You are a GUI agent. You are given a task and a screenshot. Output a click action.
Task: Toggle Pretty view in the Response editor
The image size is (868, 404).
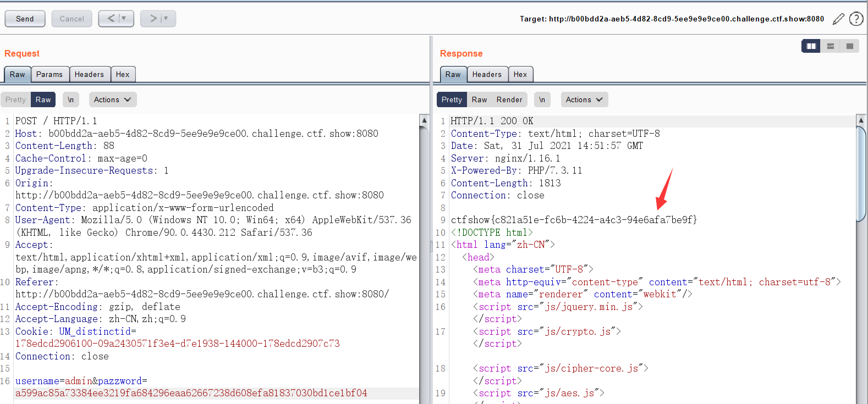(452, 99)
